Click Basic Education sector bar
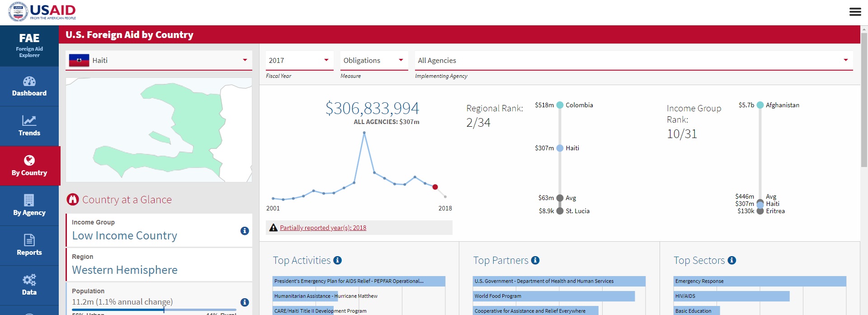Viewport: 868px width, 315px height. (x=697, y=311)
